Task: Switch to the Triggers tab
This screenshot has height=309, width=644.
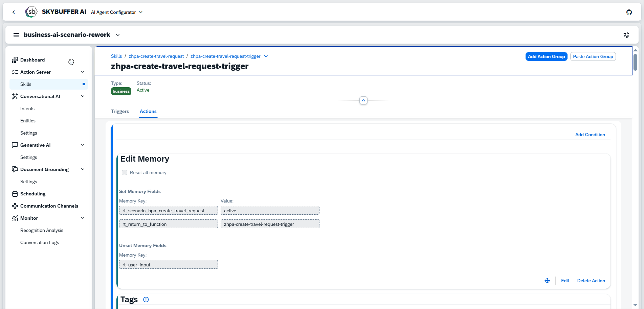Action: click(120, 111)
